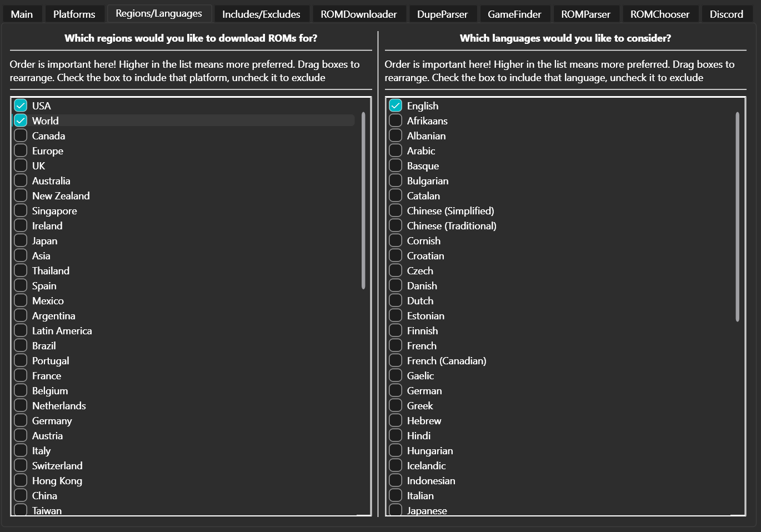Tick Chinese (Traditional) checkbox
Image resolution: width=761 pixels, height=532 pixels.
click(395, 225)
